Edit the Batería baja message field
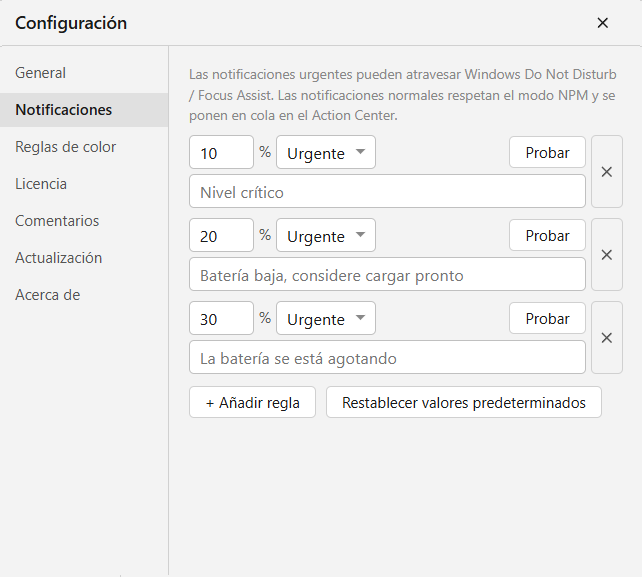642x577 pixels. pyautogui.click(x=387, y=274)
